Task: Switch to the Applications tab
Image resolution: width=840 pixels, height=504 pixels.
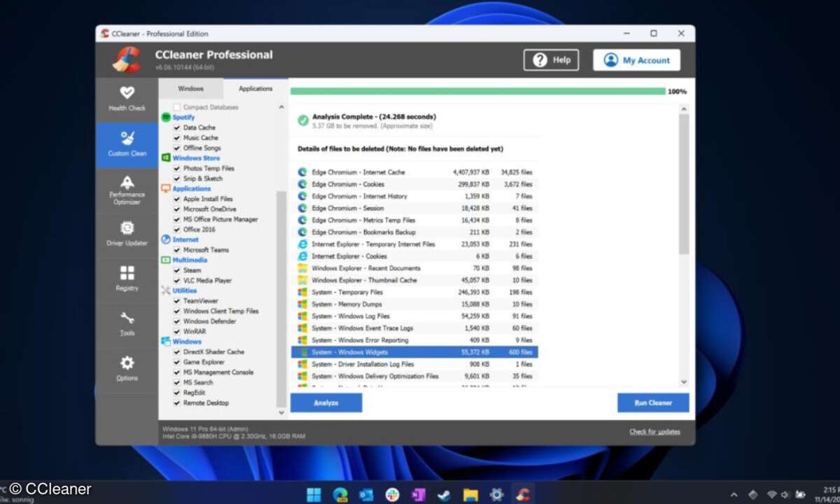Action: 255,89
